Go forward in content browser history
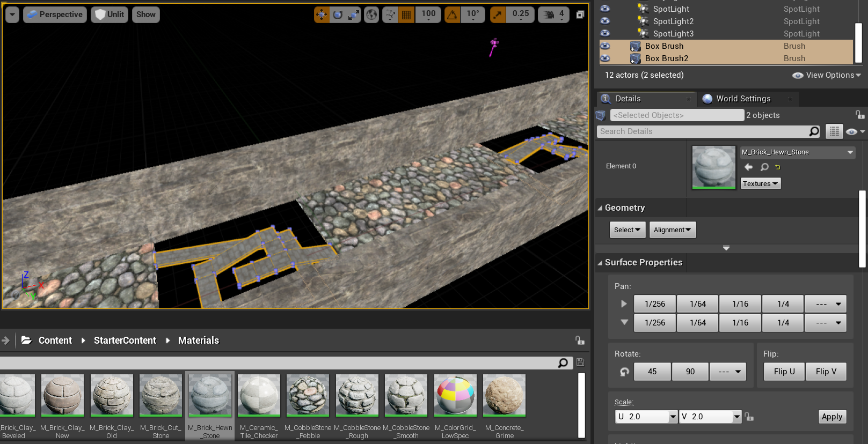 point(6,340)
